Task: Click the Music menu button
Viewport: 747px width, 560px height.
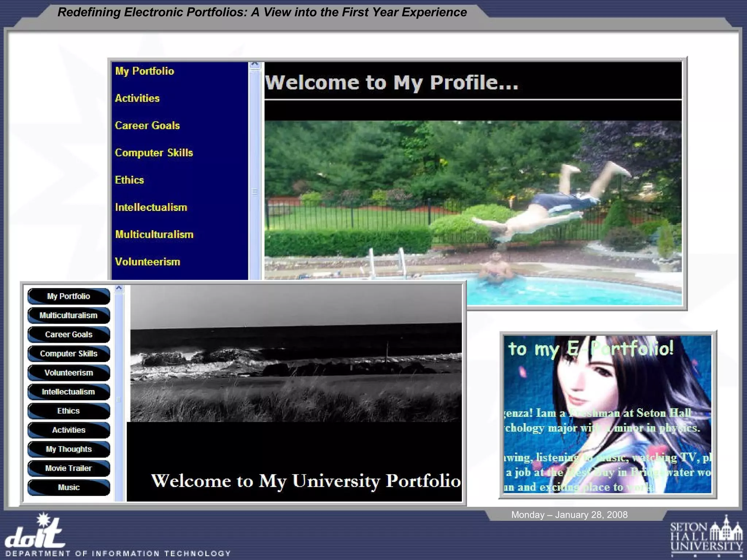Action: tap(69, 487)
